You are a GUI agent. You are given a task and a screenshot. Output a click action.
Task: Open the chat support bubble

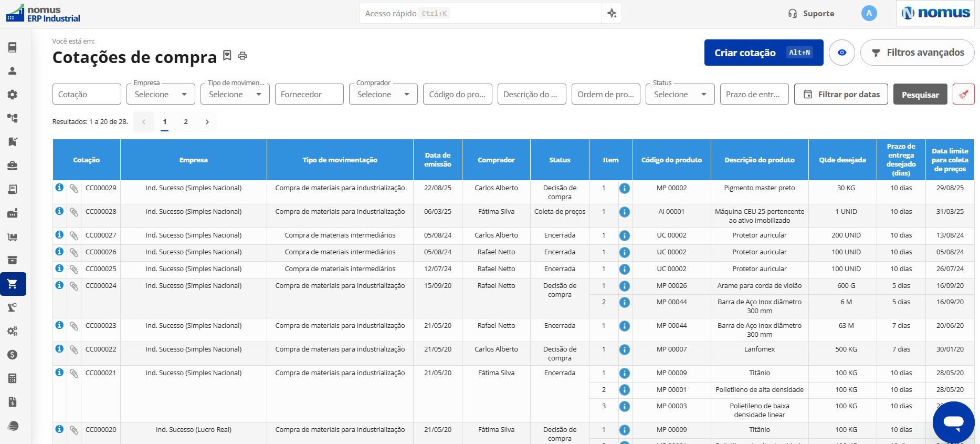(953, 422)
